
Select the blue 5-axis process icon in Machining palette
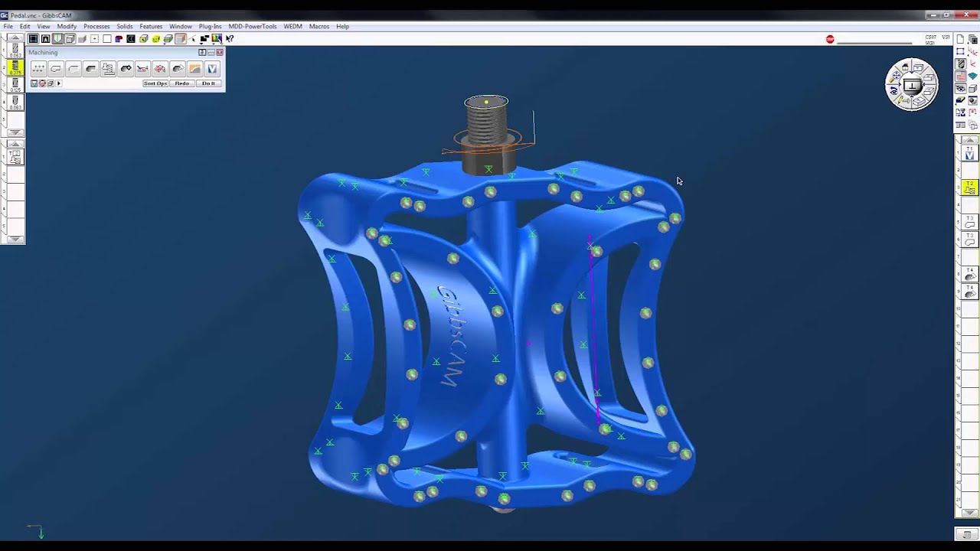point(142,68)
